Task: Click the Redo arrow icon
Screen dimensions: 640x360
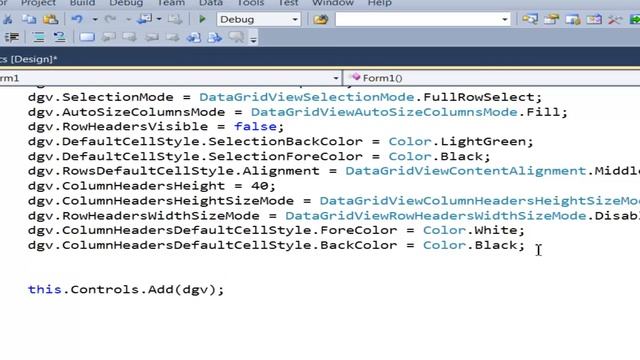Action: point(110,19)
